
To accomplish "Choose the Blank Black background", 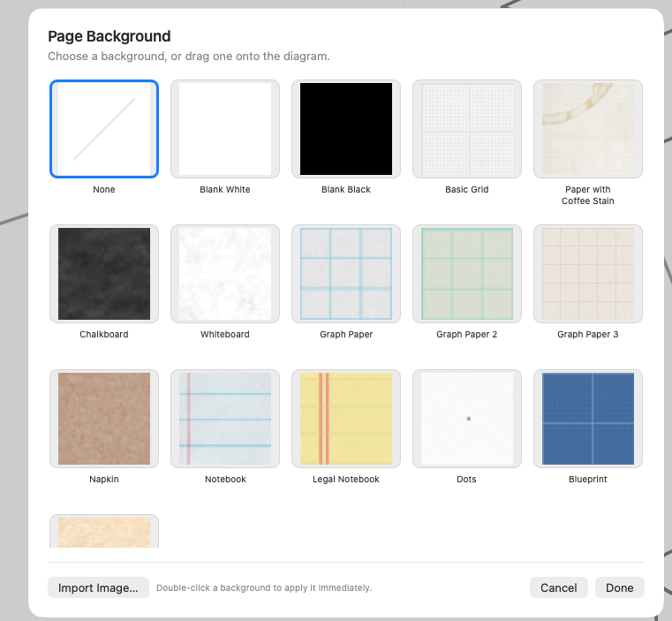I will 346,129.
